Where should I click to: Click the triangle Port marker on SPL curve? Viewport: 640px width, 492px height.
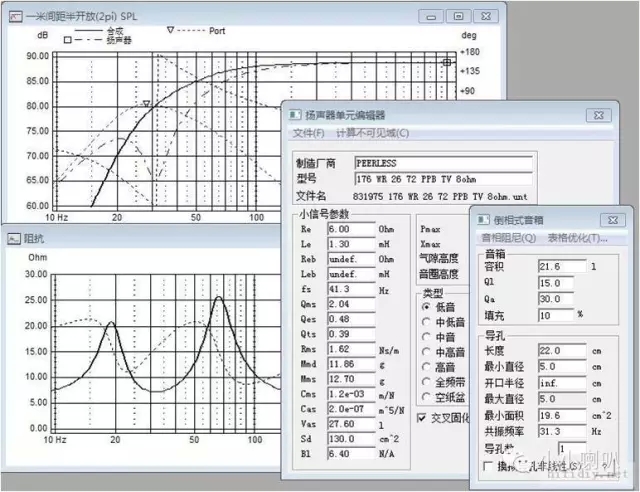coord(146,103)
